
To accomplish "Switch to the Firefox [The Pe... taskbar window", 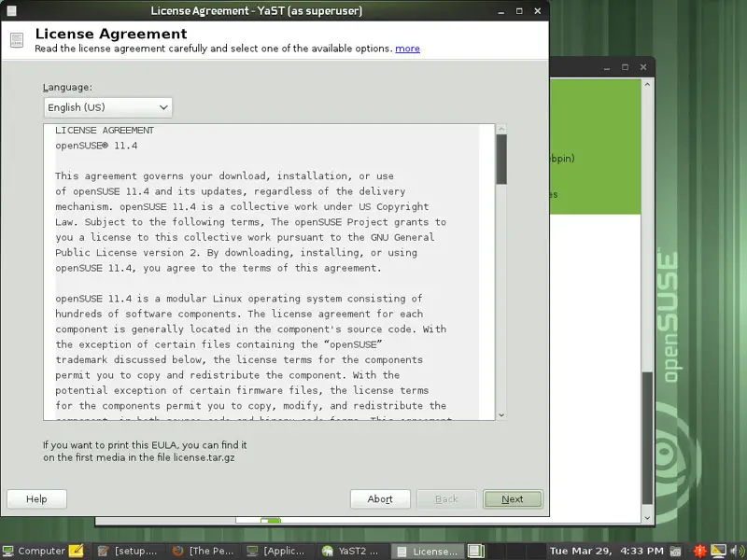I will point(203,551).
